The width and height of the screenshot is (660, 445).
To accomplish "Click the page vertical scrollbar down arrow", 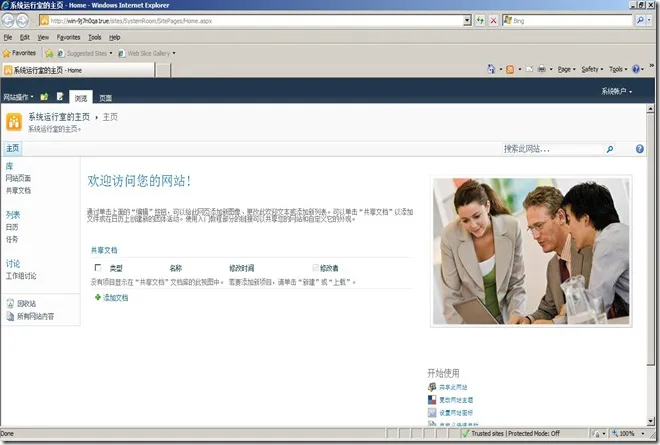I will coord(651,421).
